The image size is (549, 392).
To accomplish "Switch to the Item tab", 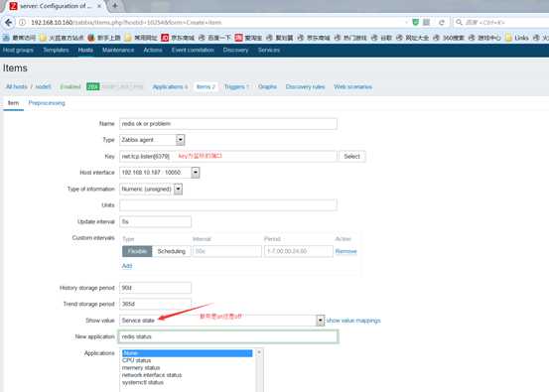I will [13, 103].
